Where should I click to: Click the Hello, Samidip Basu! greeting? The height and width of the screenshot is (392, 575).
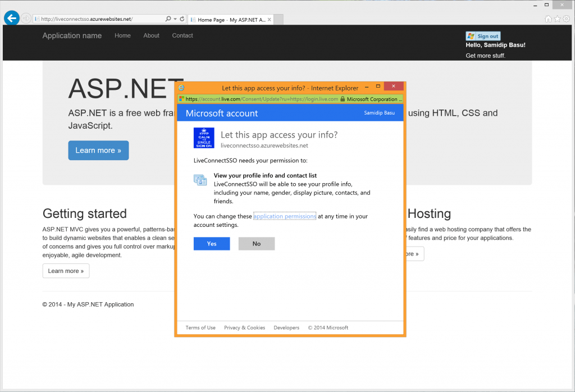pyautogui.click(x=495, y=45)
